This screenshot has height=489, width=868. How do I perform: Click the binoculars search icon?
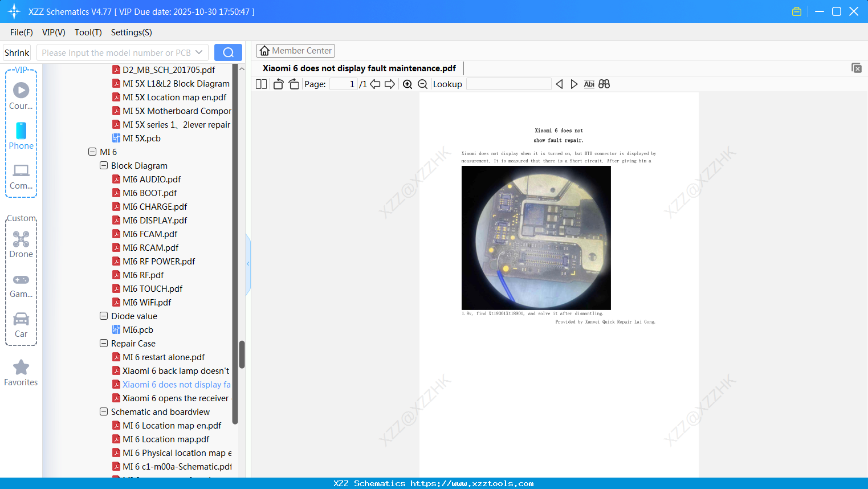(x=604, y=84)
